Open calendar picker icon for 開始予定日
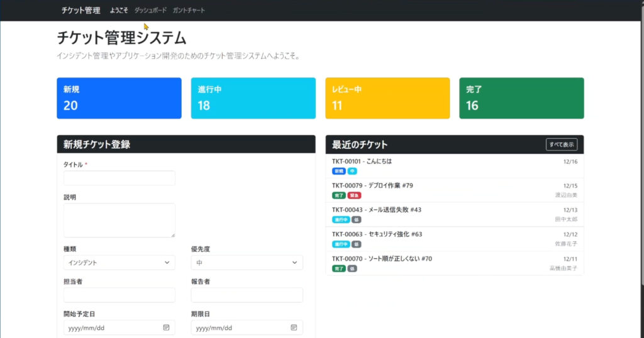 pos(166,328)
